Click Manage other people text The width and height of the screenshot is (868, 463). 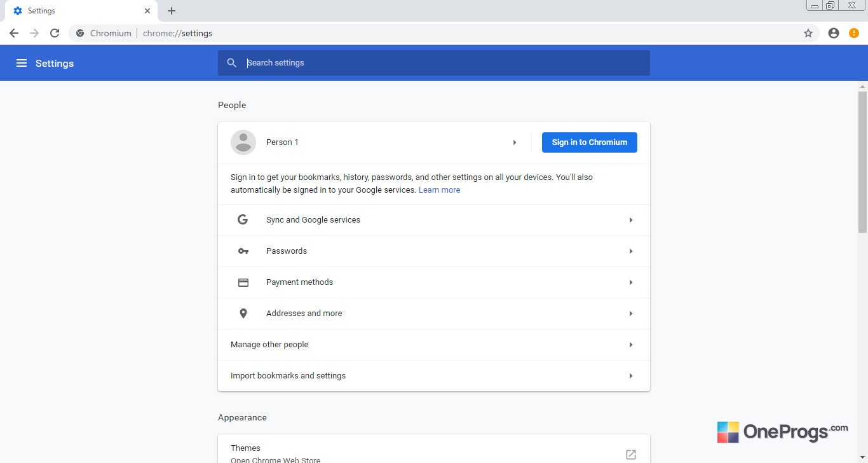[269, 345]
